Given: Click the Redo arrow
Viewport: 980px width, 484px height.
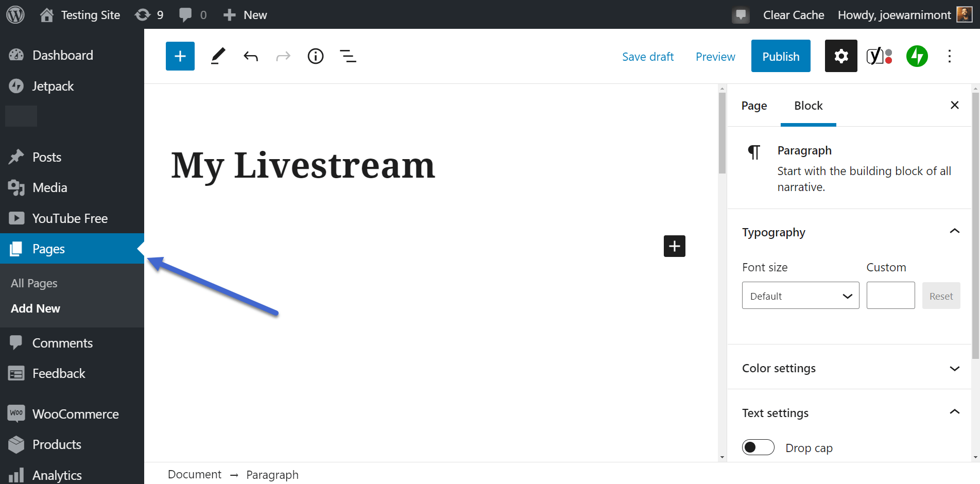Looking at the screenshot, I should [283, 56].
